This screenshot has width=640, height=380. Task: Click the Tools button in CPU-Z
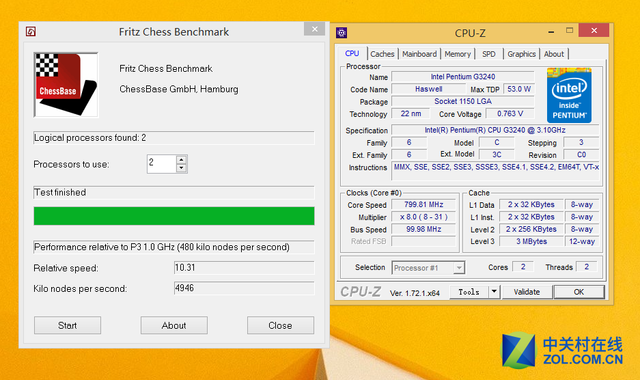point(469,292)
